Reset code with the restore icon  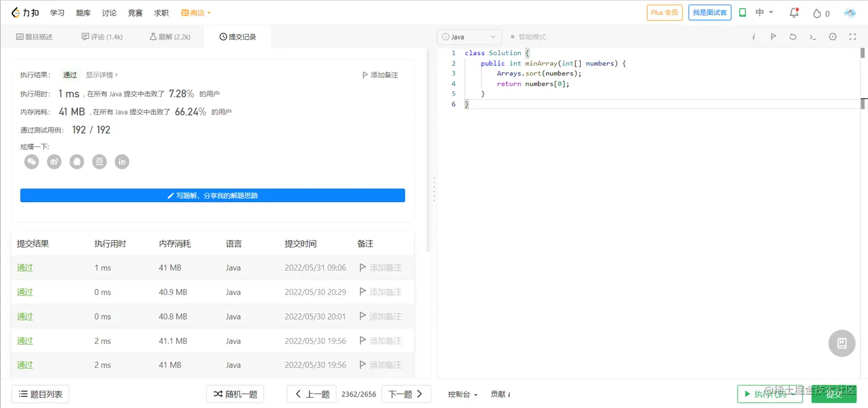click(x=793, y=37)
